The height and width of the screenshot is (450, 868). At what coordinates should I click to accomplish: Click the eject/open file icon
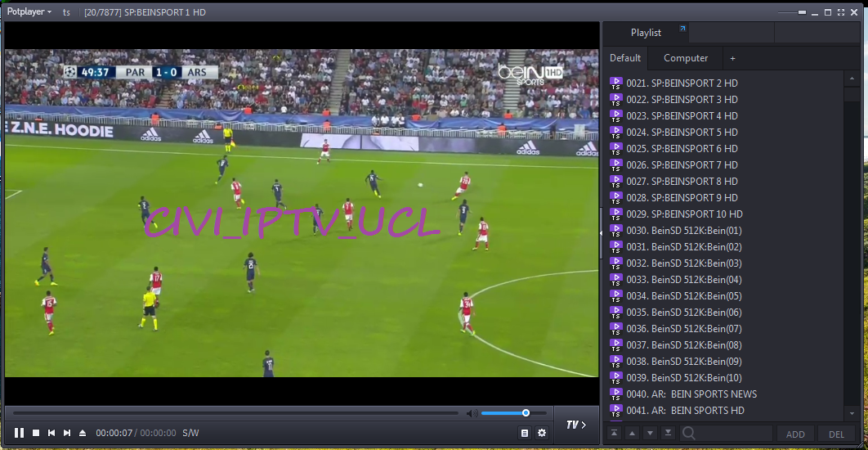click(x=83, y=433)
